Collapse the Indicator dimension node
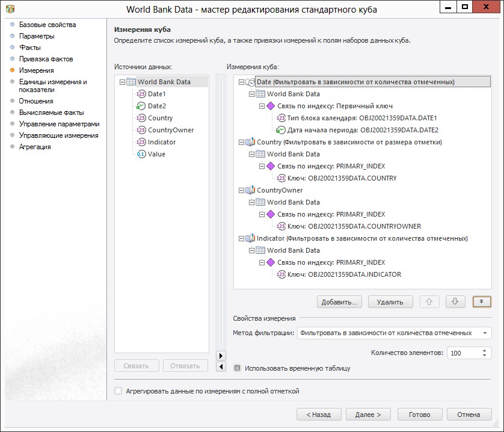Image resolution: width=504 pixels, height=432 pixels. click(x=241, y=238)
